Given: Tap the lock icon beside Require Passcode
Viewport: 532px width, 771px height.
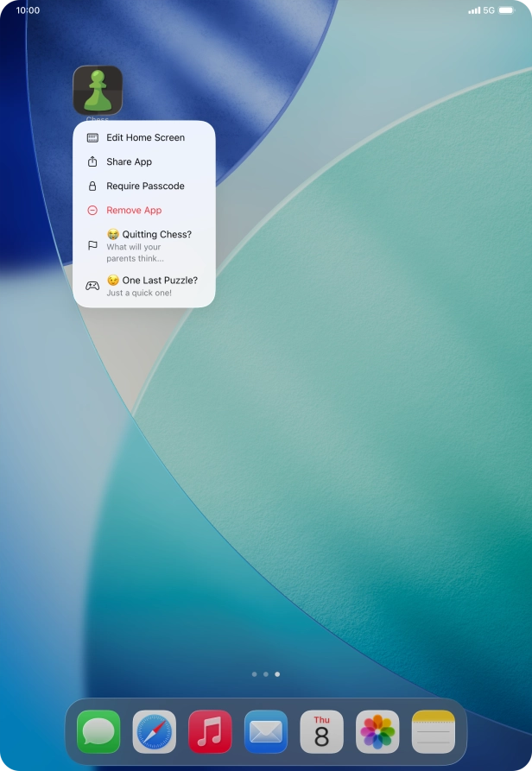Looking at the screenshot, I should pos(92,186).
